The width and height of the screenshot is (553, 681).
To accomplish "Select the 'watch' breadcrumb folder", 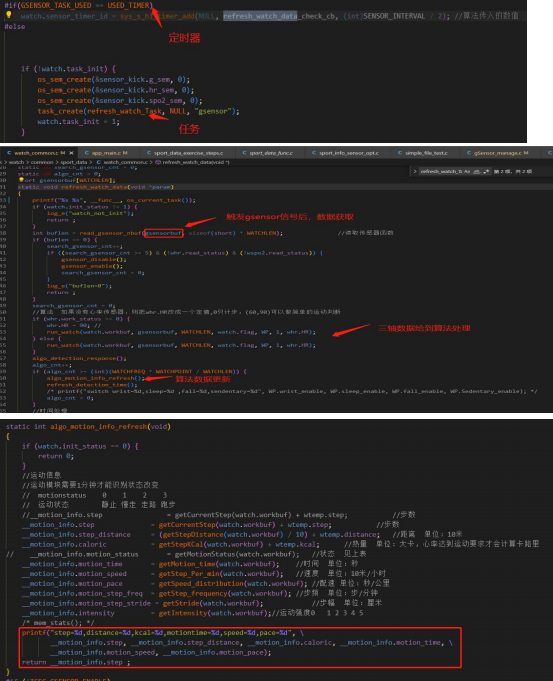I will (x=17, y=162).
